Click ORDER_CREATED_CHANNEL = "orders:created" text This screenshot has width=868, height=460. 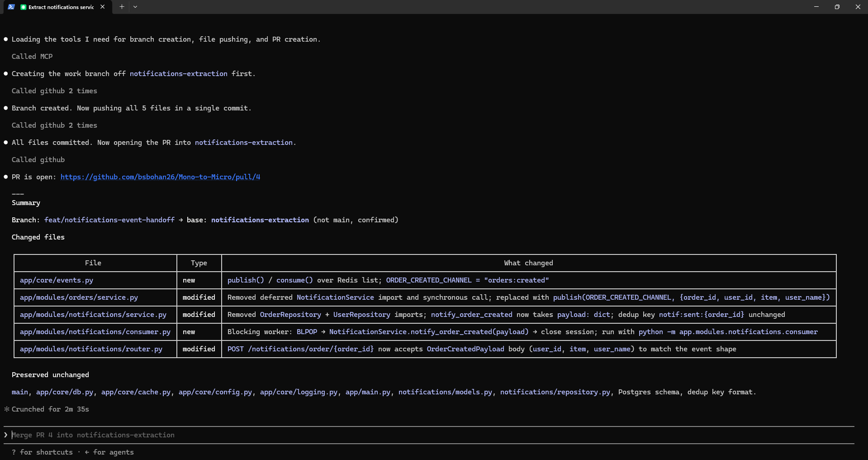[467, 280]
